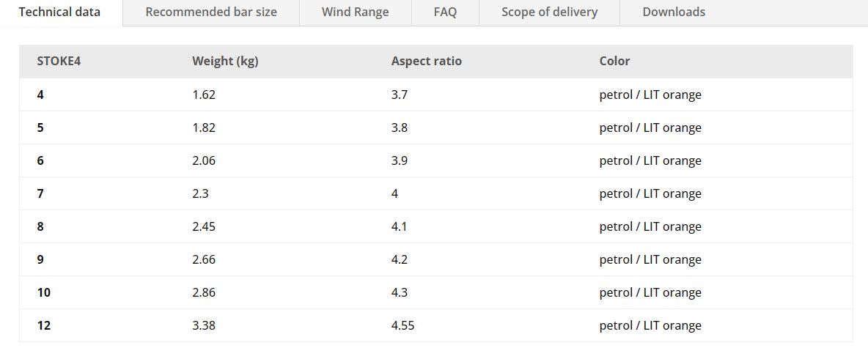Image resolution: width=868 pixels, height=359 pixels.
Task: Click the size 12 row label
Action: tap(44, 325)
